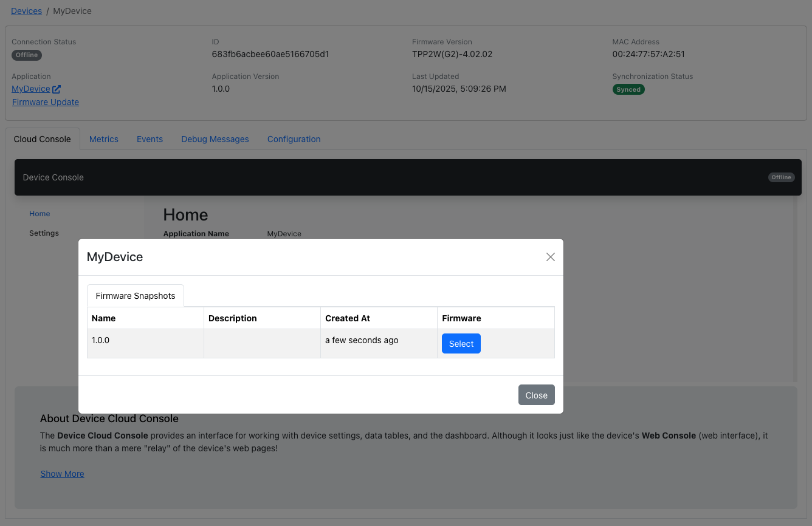Click the external link icon beside MyDevice
The height and width of the screenshot is (526, 812).
pos(57,89)
